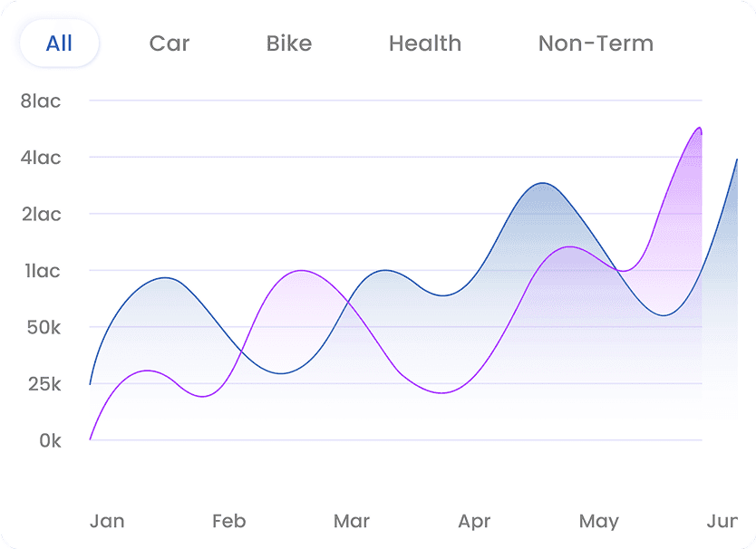Switch to the Car tab
Viewport: 756px width, 549px height.
(x=170, y=43)
